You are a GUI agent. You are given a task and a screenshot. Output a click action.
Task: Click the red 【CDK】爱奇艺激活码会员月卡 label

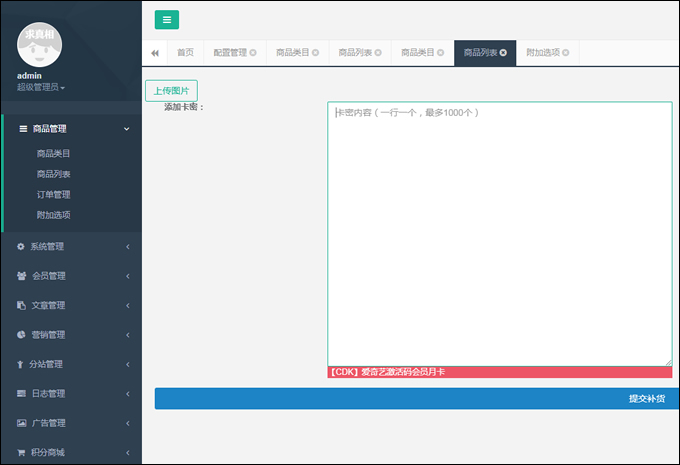click(x=500, y=372)
